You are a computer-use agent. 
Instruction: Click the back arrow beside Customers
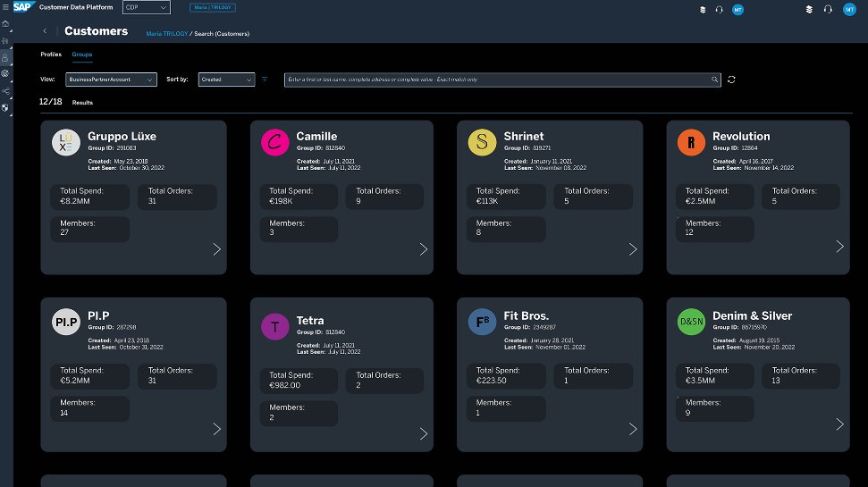click(x=45, y=31)
